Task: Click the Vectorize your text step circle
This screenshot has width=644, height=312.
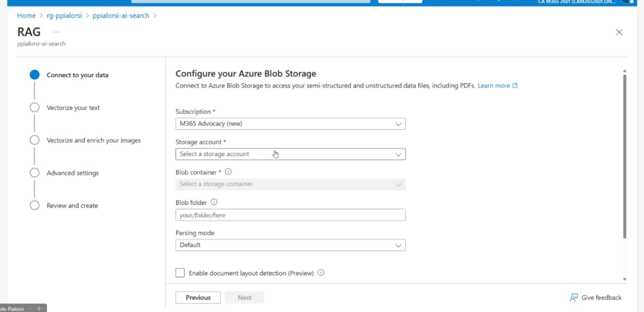Action: (x=35, y=108)
